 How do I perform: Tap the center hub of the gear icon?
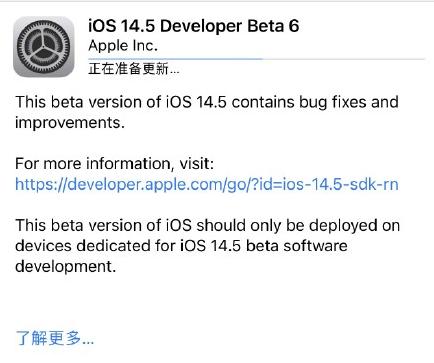tap(44, 47)
